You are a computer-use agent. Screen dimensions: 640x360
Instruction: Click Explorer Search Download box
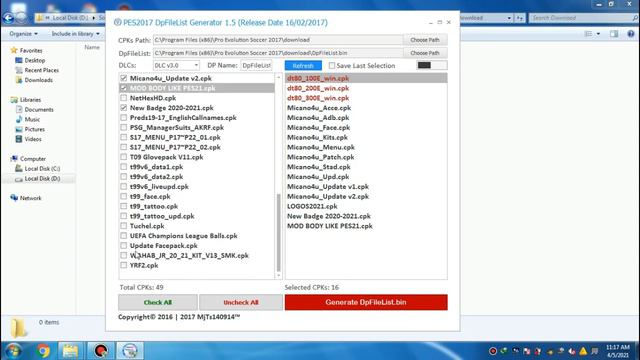tap(584, 18)
